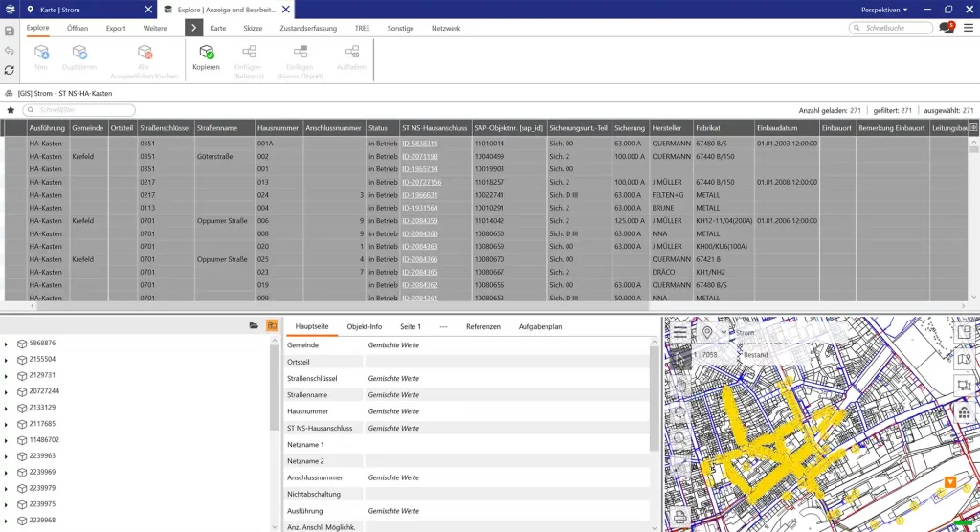Screen dimensions: 980x532
Task: Open the map hamburger menu
Action: coord(680,333)
